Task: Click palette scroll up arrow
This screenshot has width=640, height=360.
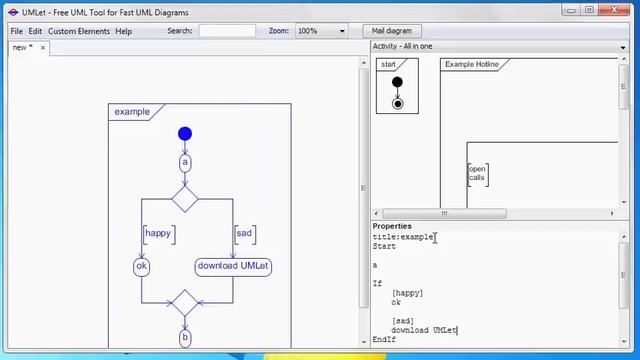Action: point(624,60)
